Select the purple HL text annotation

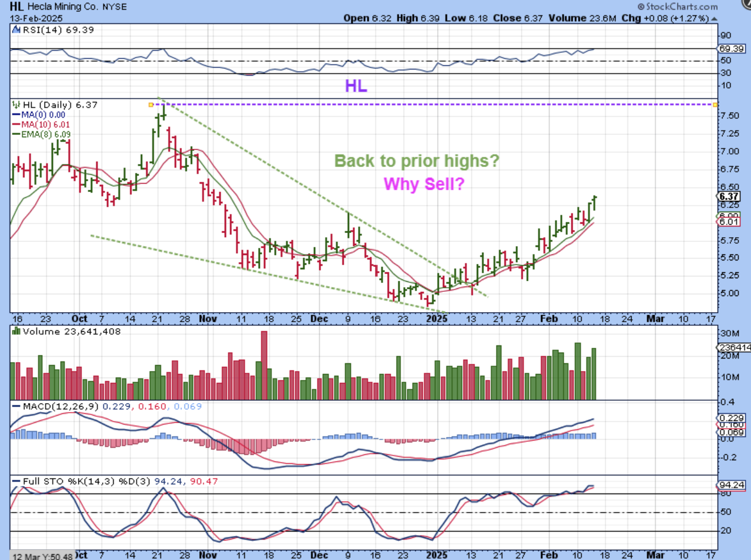pos(356,86)
